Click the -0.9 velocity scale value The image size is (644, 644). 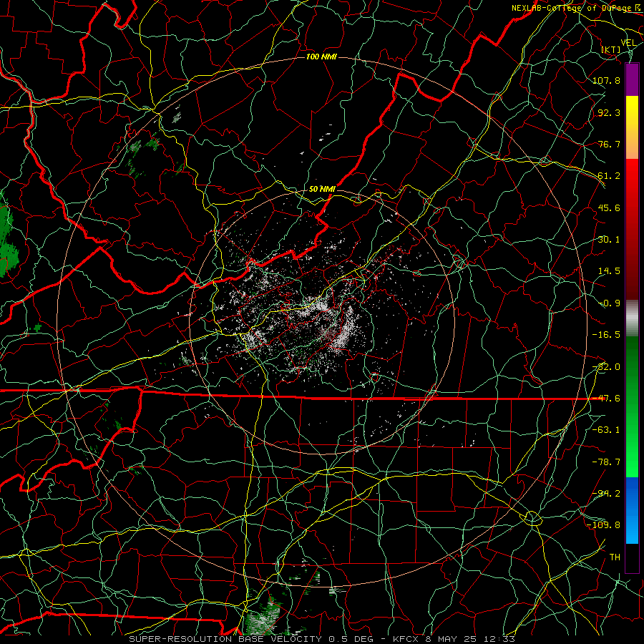609,303
